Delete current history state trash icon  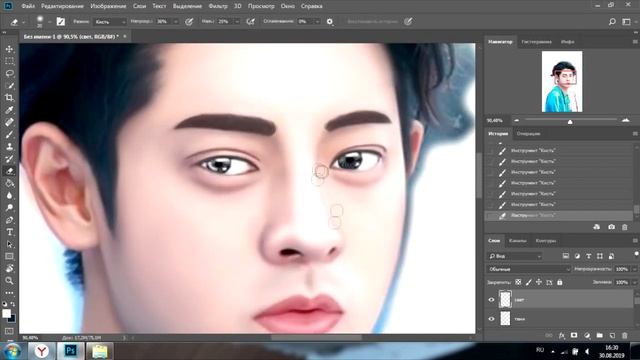[x=624, y=227]
